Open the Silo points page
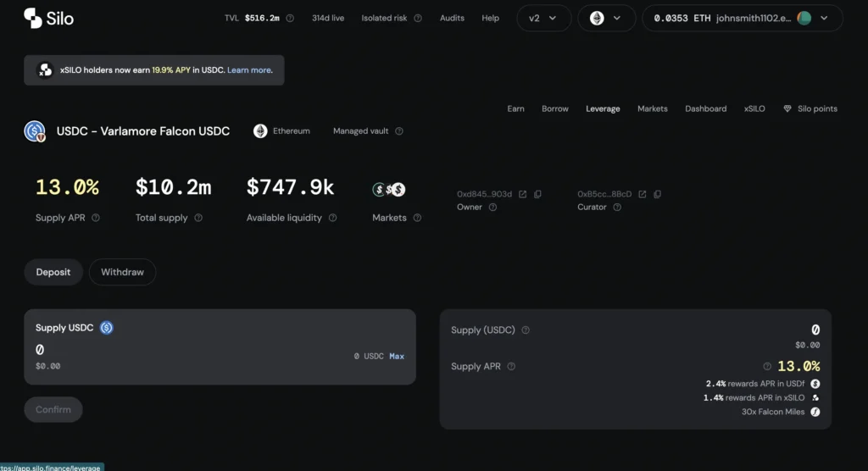The height and width of the screenshot is (471, 868). tap(810, 109)
